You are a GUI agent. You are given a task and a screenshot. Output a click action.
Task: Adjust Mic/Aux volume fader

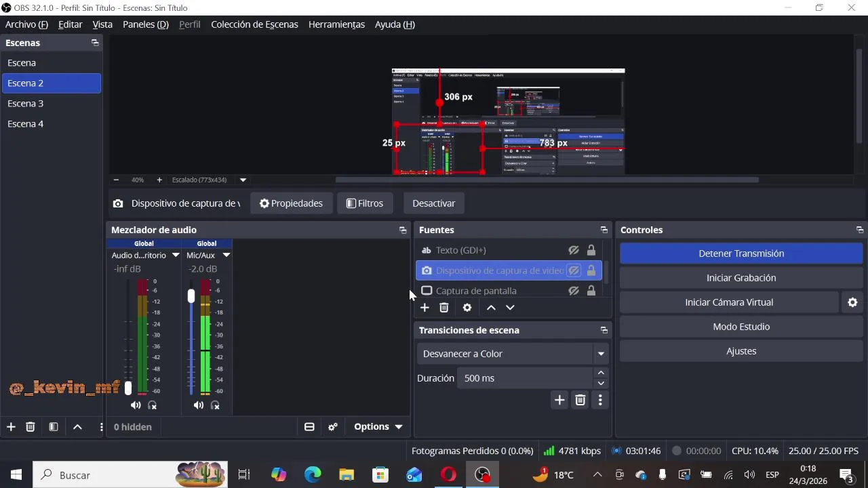191,296
